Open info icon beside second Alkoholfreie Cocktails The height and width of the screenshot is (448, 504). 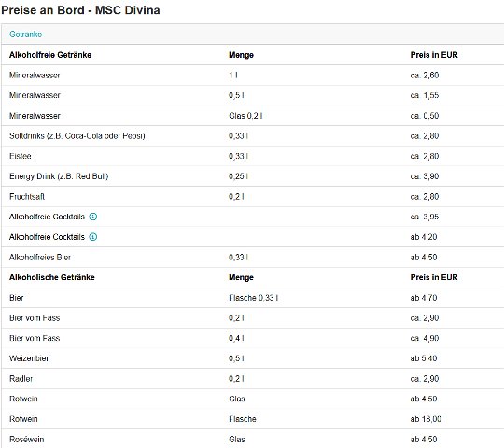(93, 237)
